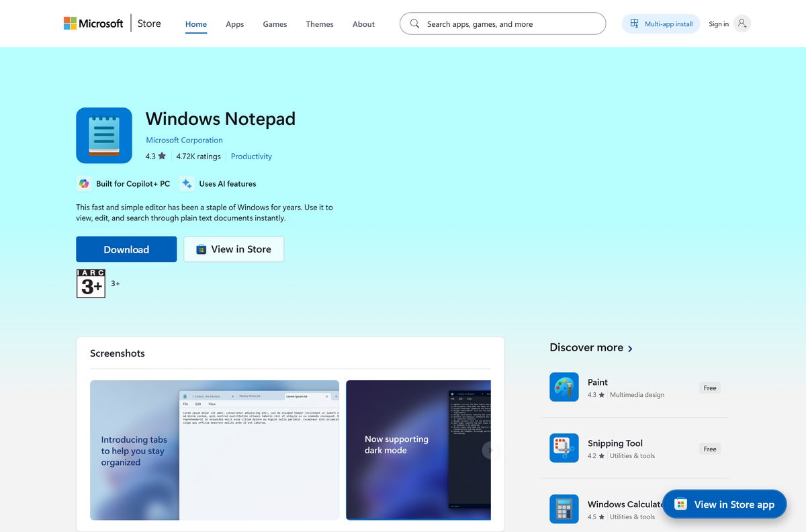Open Multi-app install
Image resolution: width=806 pixels, height=532 pixels.
661,24
